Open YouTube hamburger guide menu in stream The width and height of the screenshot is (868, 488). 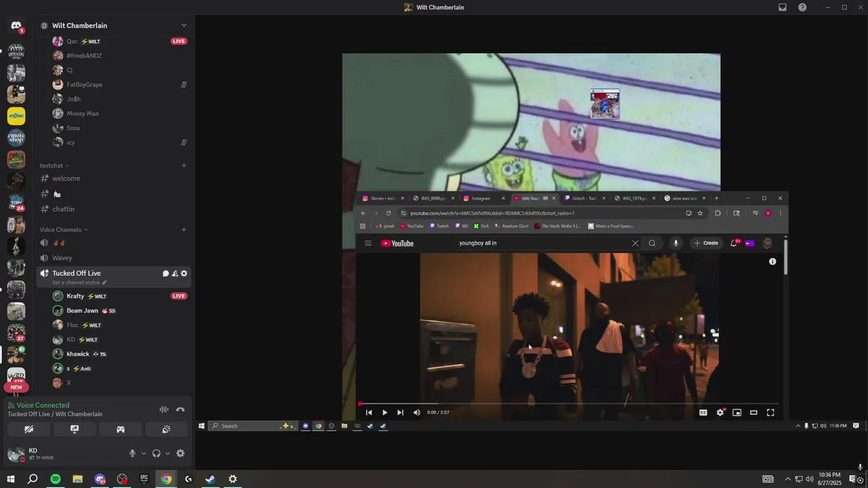tap(368, 243)
